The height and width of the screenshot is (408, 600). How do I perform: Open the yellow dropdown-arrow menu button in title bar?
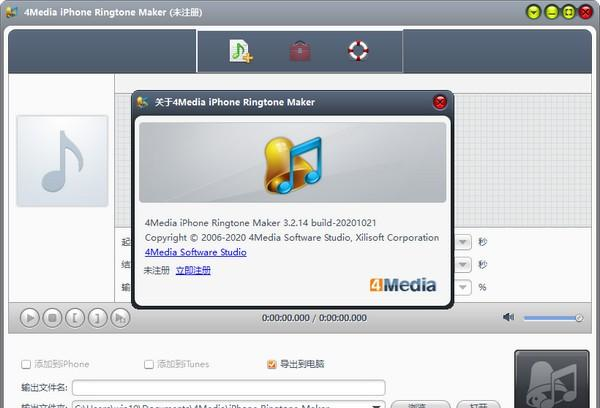(533, 12)
